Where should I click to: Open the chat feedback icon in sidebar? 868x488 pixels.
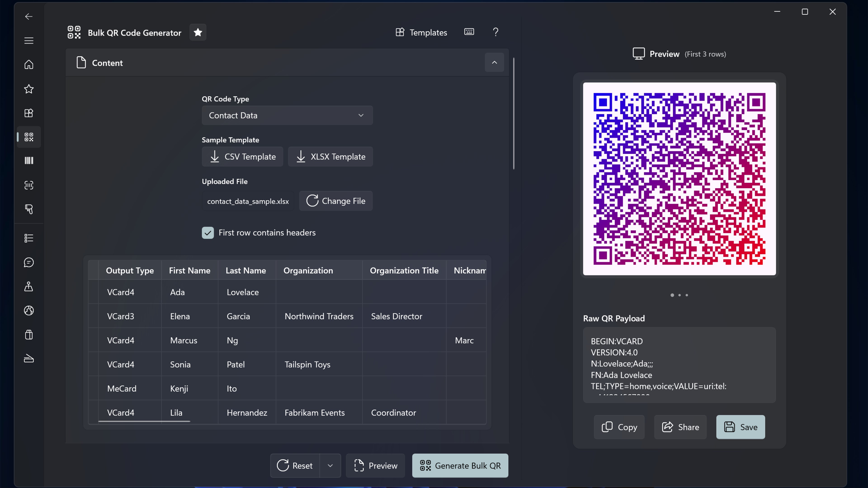click(29, 262)
